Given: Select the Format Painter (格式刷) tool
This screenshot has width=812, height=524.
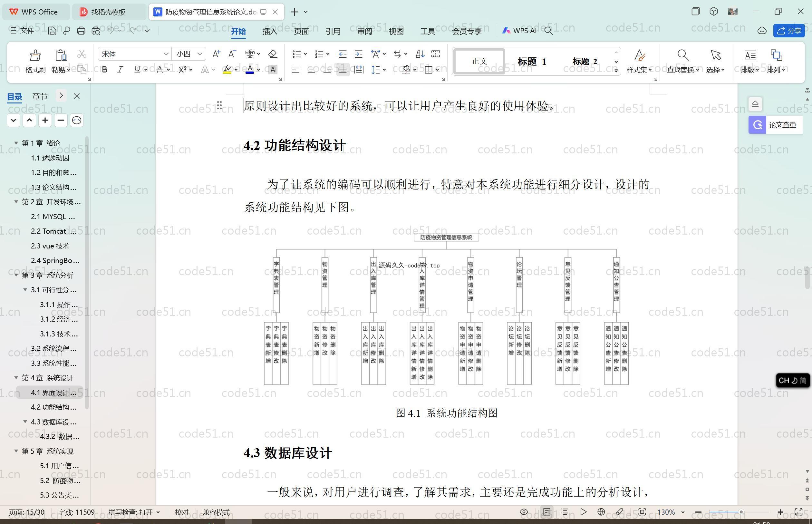Looking at the screenshot, I should tap(35, 61).
